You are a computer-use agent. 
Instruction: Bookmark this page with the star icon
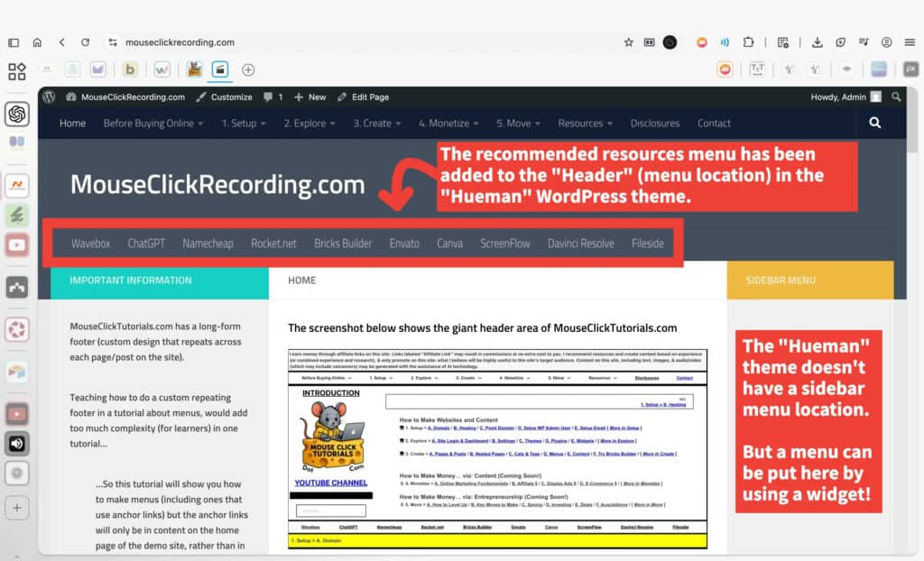click(x=628, y=41)
